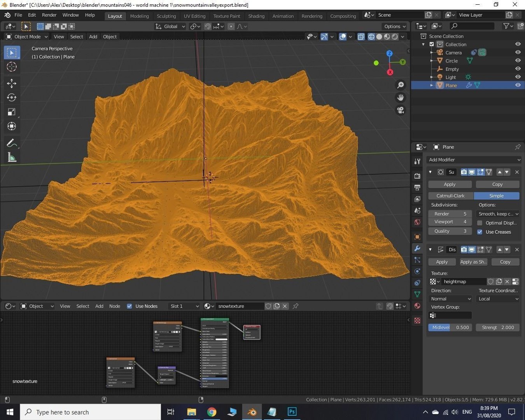525x420 pixels.
Task: Pin the properties editor context
Action: 518,147
